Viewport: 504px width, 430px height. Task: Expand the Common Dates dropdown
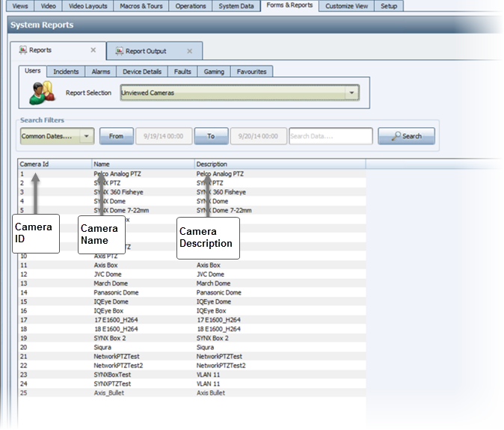tap(86, 136)
